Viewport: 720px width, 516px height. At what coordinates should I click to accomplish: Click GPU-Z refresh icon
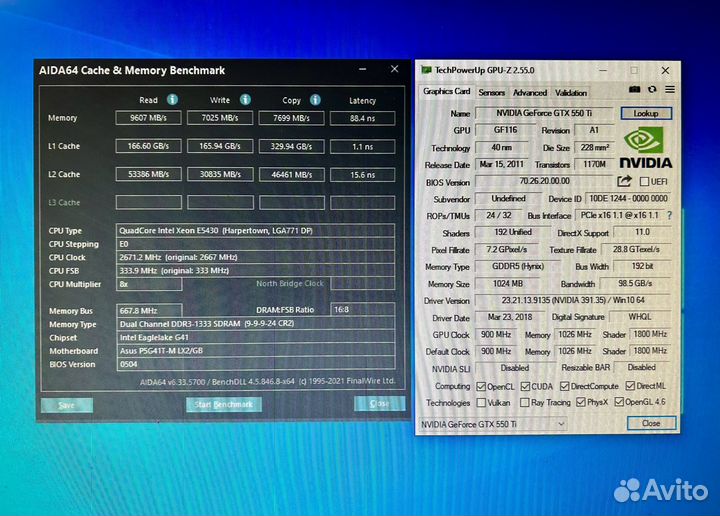[652, 90]
